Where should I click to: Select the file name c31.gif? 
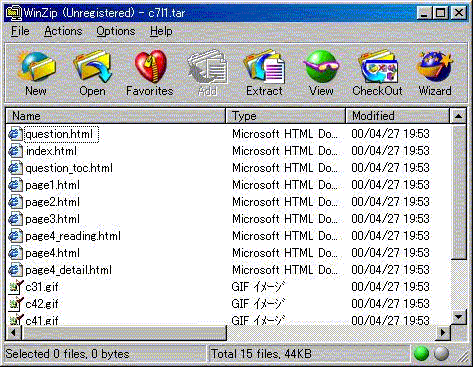[x=42, y=287]
